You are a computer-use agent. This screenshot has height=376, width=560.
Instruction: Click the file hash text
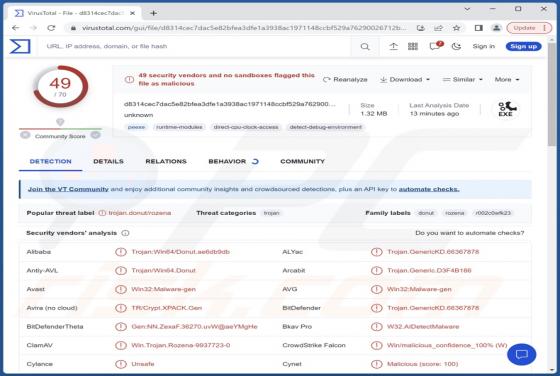(230, 104)
